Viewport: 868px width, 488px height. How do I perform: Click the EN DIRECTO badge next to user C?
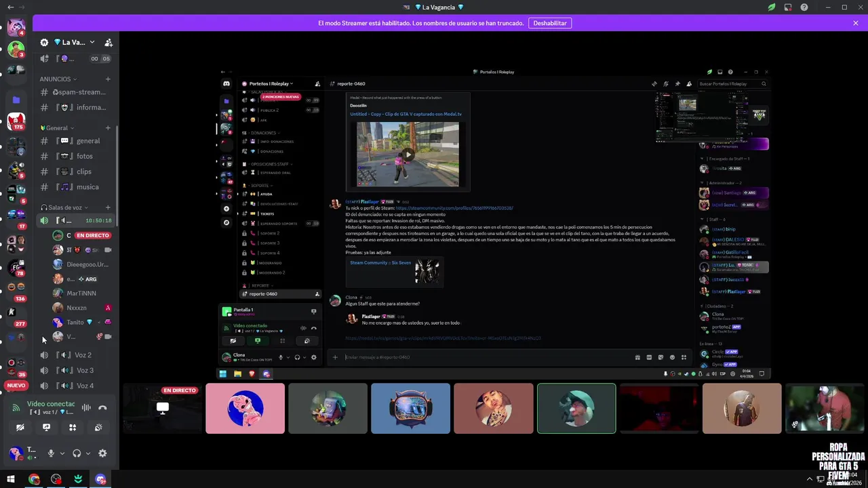click(92, 235)
